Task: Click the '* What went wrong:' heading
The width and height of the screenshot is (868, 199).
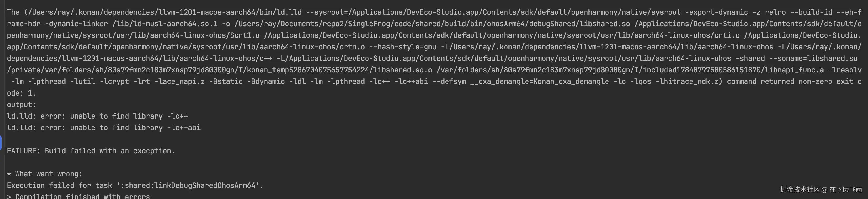Action: pos(44,174)
